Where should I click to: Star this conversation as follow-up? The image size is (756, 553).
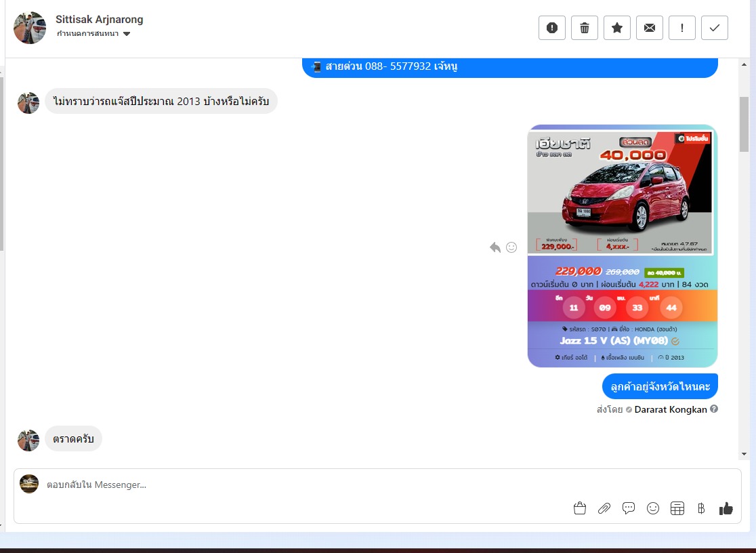coord(616,28)
